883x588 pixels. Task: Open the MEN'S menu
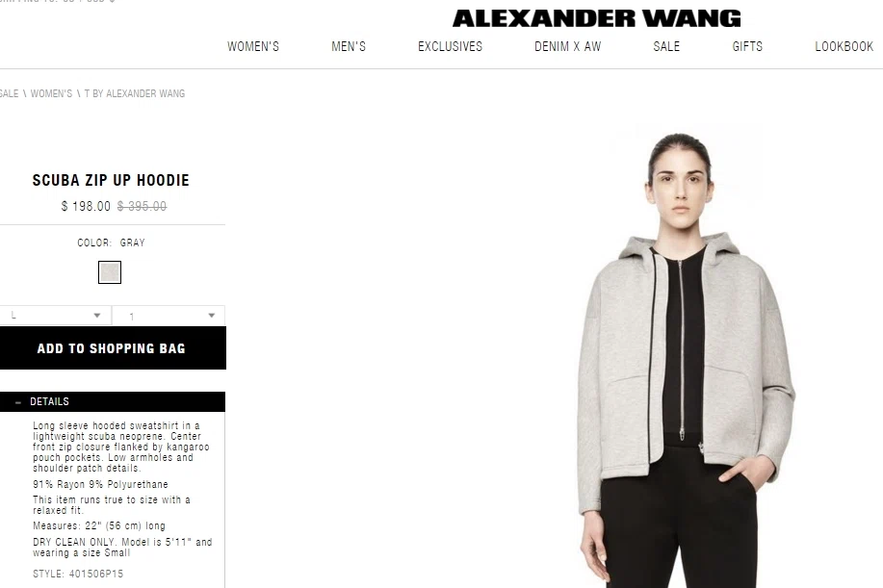click(x=349, y=47)
